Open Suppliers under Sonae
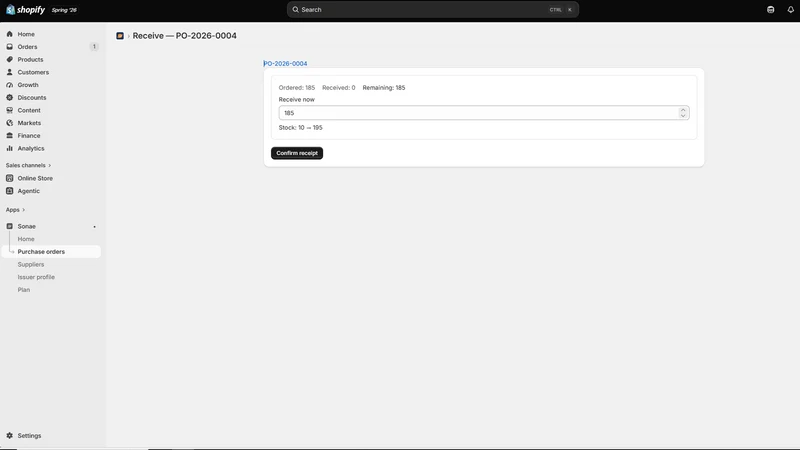This screenshot has height=450, width=800. pos(31,264)
